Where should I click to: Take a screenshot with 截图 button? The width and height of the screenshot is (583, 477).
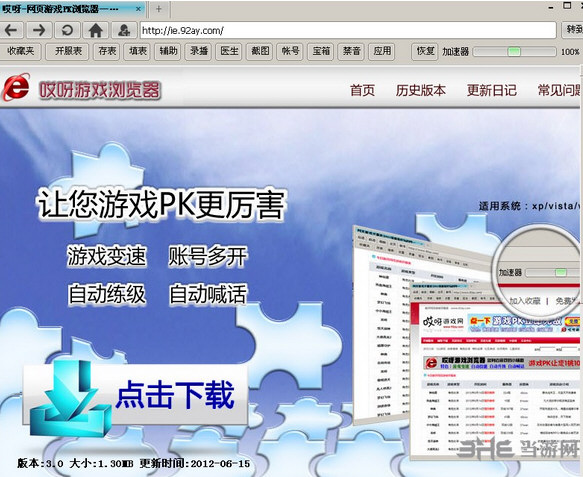pos(260,51)
